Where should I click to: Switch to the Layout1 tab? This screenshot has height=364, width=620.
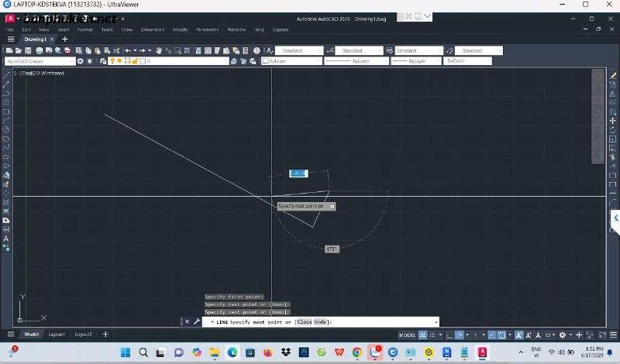[x=57, y=335]
